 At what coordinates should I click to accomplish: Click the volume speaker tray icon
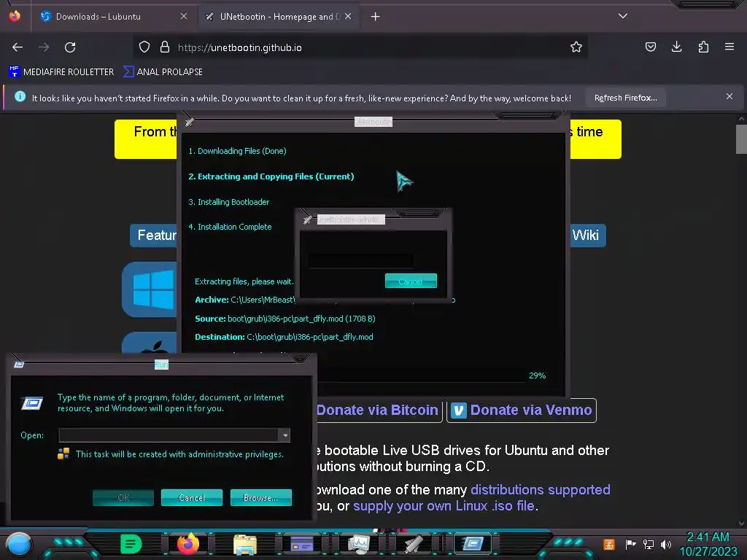pos(666,544)
